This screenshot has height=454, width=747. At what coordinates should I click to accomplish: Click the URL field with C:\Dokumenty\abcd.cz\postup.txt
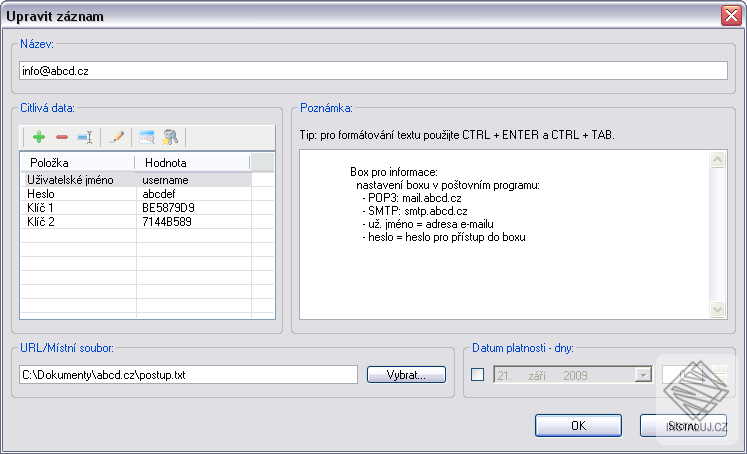pos(188,375)
